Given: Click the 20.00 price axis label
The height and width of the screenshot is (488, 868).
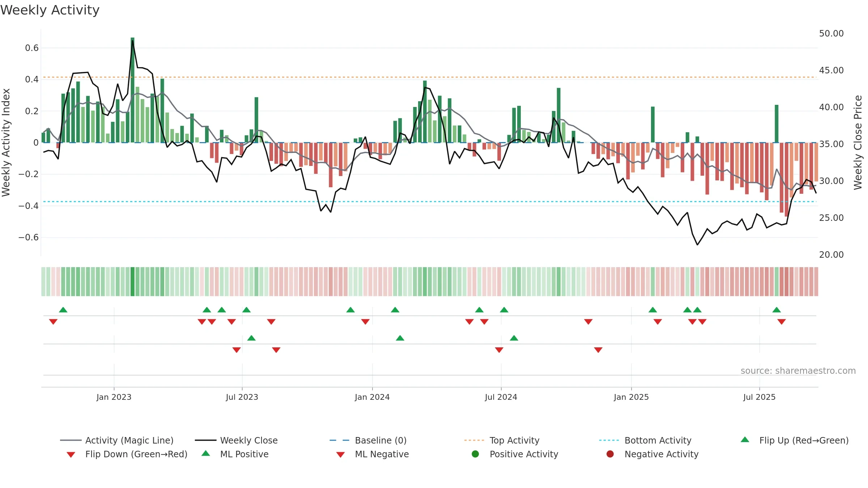Looking at the screenshot, I should click(x=831, y=254).
